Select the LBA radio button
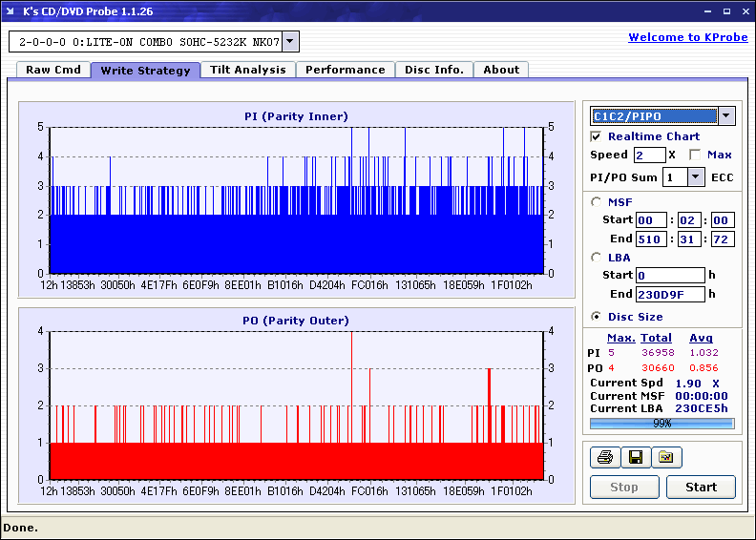 [x=597, y=257]
